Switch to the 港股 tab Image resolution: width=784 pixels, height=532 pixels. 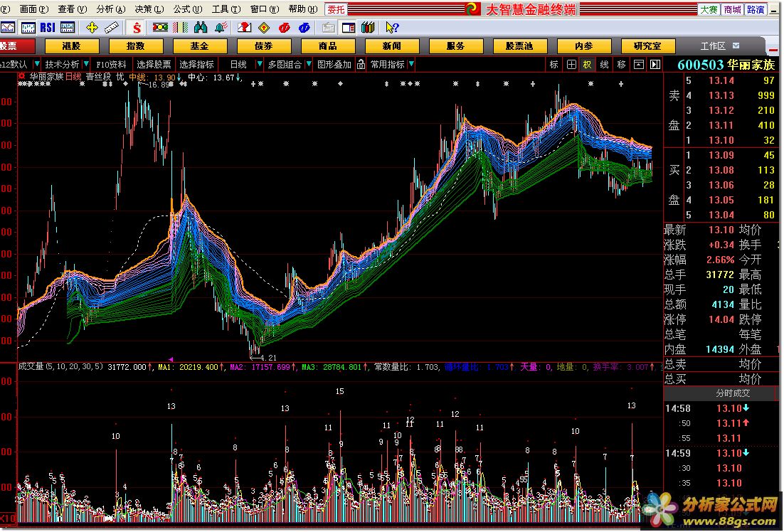(72, 46)
